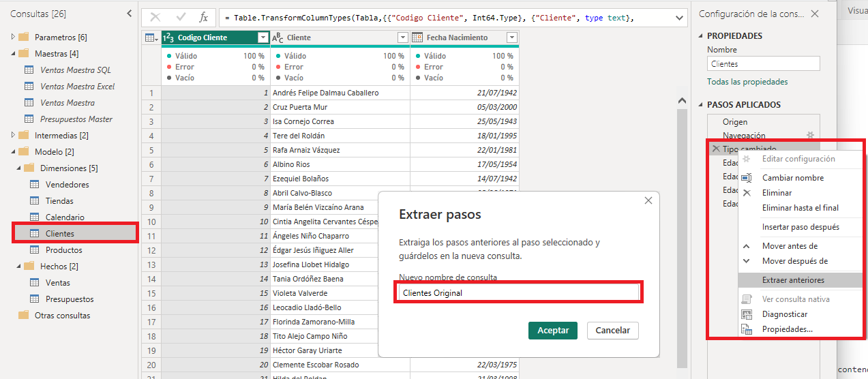Viewport: 868px width, 379px height.
Task: Collapse the Modelo [2] folder
Action: click(13, 152)
